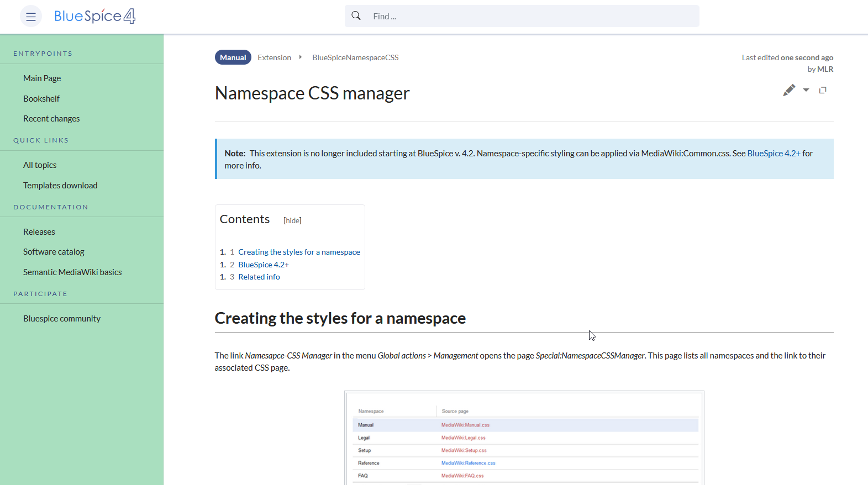The image size is (868, 485).
Task: Collapse the ENTRYPOINTS section header
Action: (x=43, y=54)
